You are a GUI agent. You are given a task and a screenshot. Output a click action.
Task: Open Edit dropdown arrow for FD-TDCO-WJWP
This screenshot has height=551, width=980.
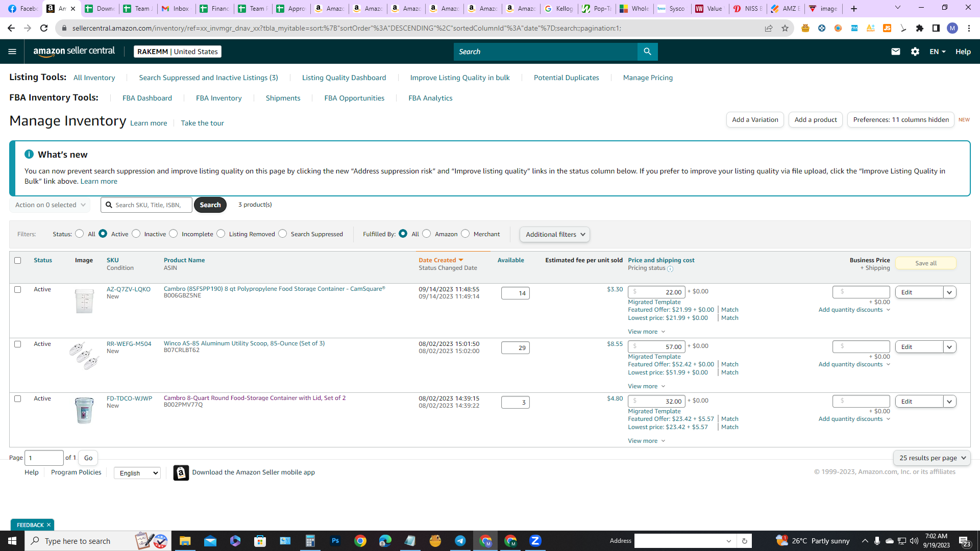(x=949, y=402)
